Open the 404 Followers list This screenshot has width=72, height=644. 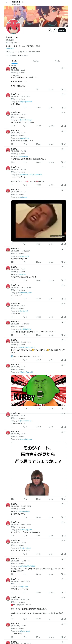pyautogui.click(x=23, y=55)
